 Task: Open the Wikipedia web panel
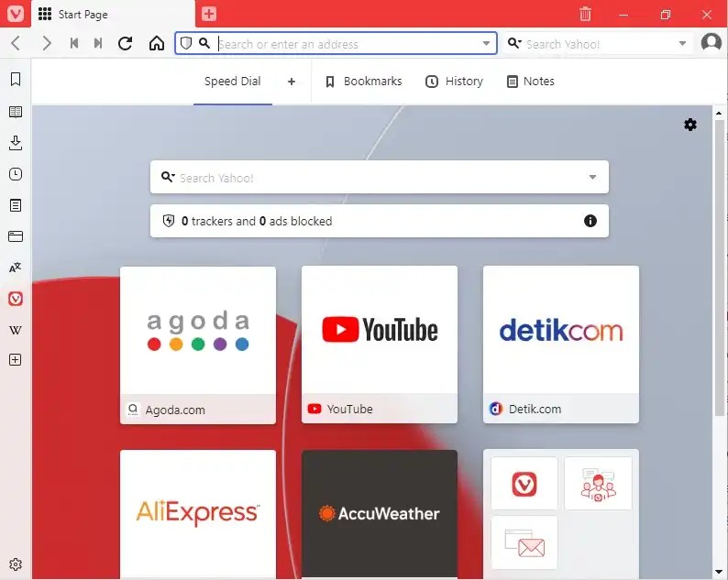click(16, 331)
